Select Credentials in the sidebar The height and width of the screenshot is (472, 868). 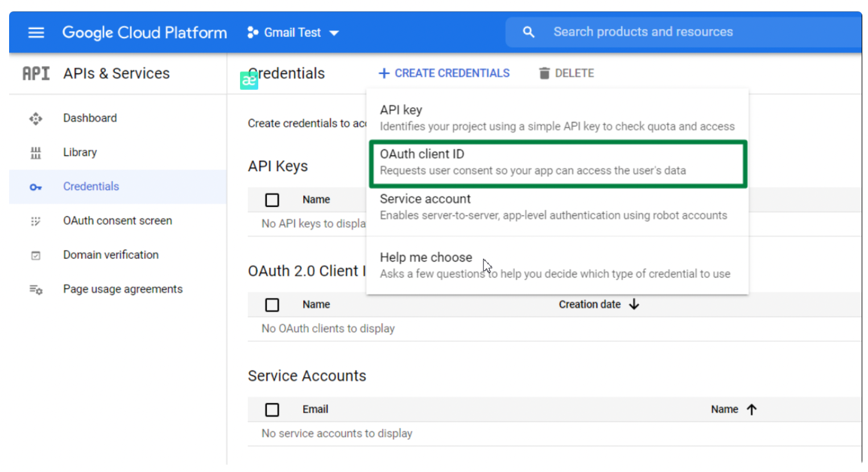click(118, 187)
